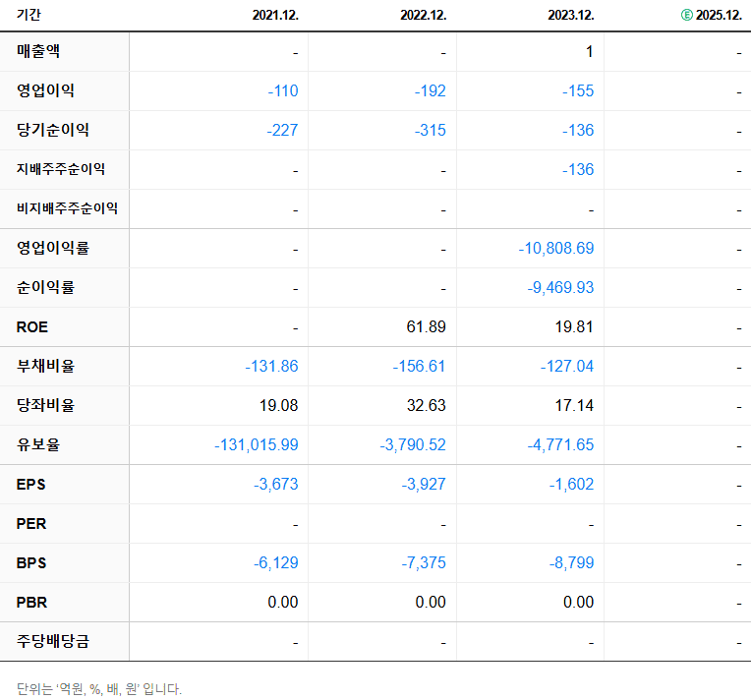The height and width of the screenshot is (700, 751).
Task: Select the 2023.12. column header
Action: point(571,15)
